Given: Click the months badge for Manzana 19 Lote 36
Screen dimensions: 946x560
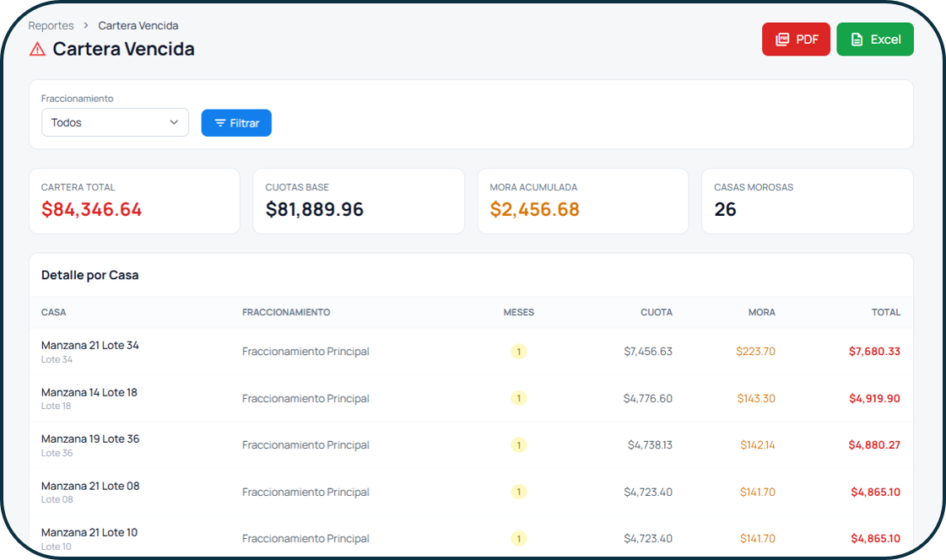Looking at the screenshot, I should [x=519, y=444].
